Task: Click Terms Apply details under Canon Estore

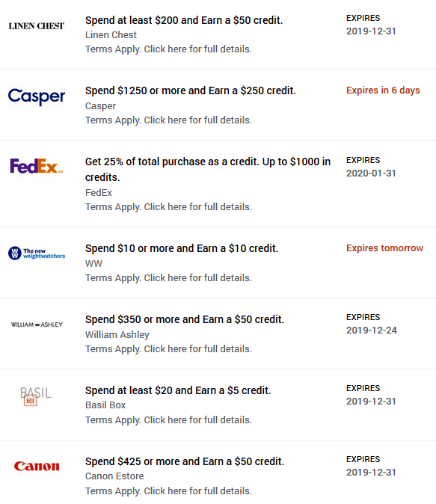Action: pos(168,491)
